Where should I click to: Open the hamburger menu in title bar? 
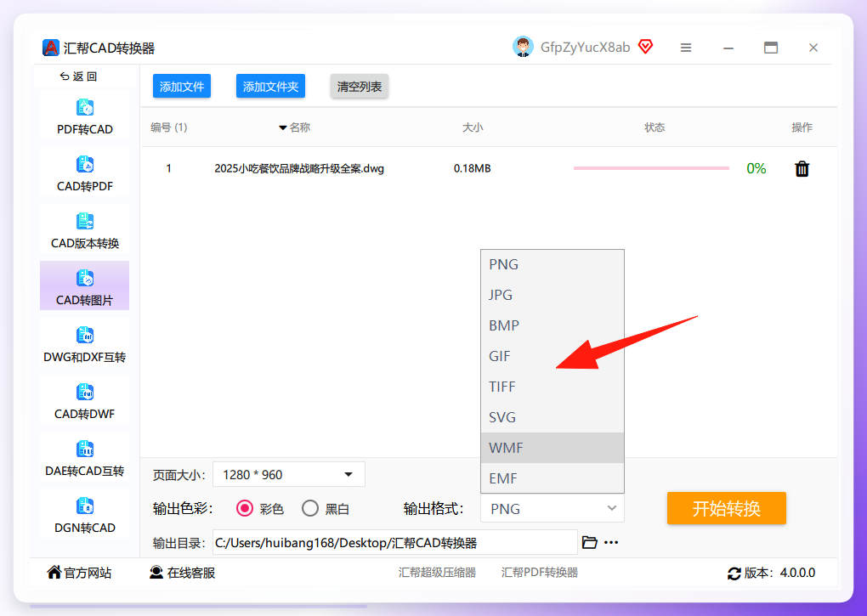[x=686, y=48]
